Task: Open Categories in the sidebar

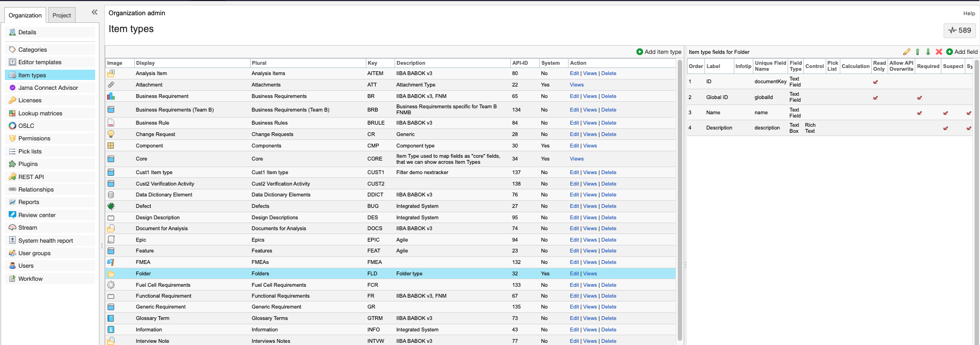Action: click(x=50, y=50)
